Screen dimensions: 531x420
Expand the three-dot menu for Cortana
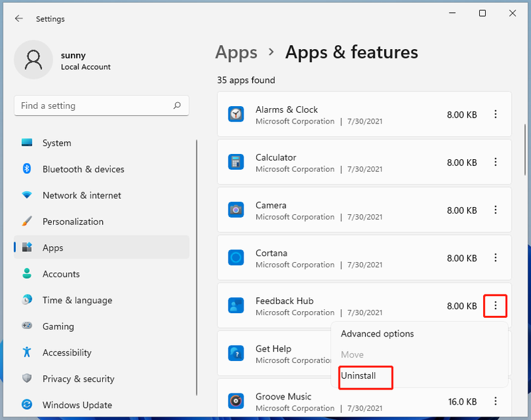tap(495, 257)
